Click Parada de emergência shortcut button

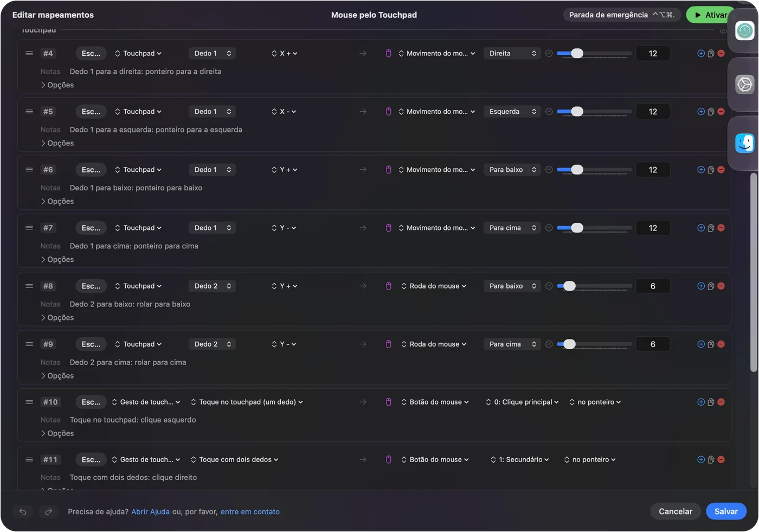[622, 15]
